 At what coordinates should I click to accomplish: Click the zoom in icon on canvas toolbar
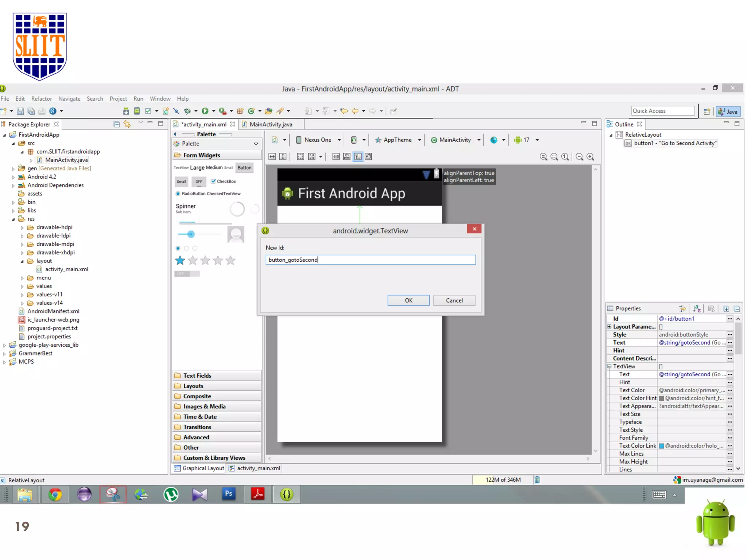coord(590,157)
